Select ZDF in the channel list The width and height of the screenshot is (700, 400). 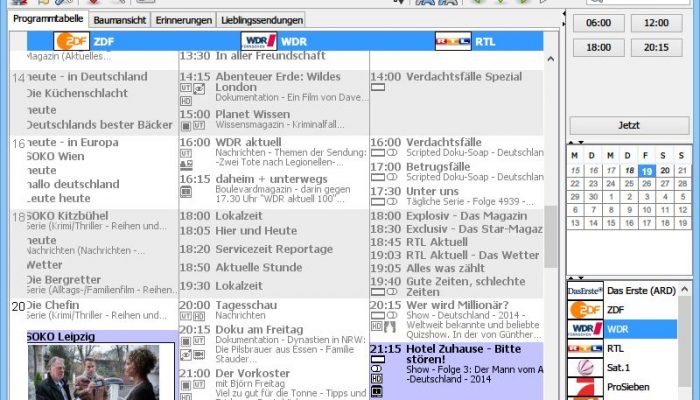pyautogui.click(x=622, y=310)
